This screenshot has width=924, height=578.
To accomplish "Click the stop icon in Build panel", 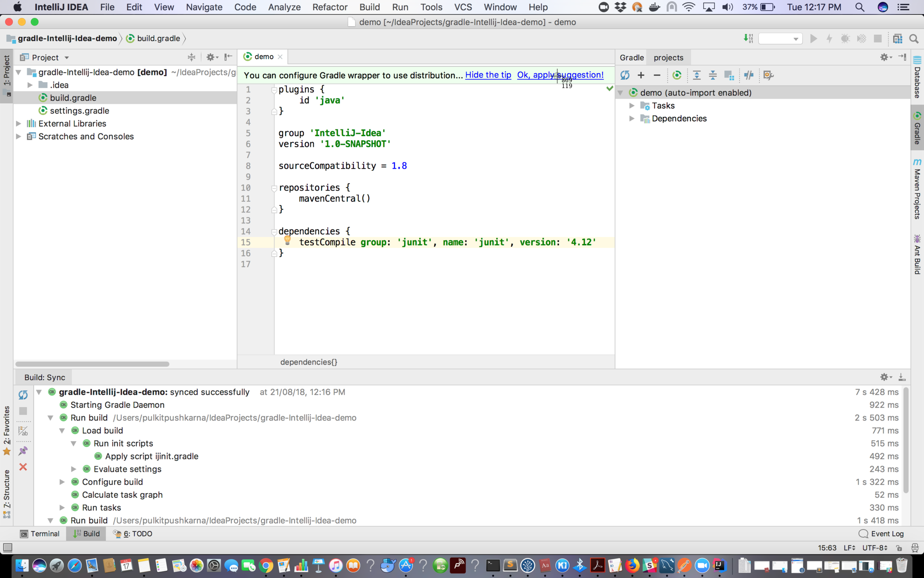I will (23, 411).
